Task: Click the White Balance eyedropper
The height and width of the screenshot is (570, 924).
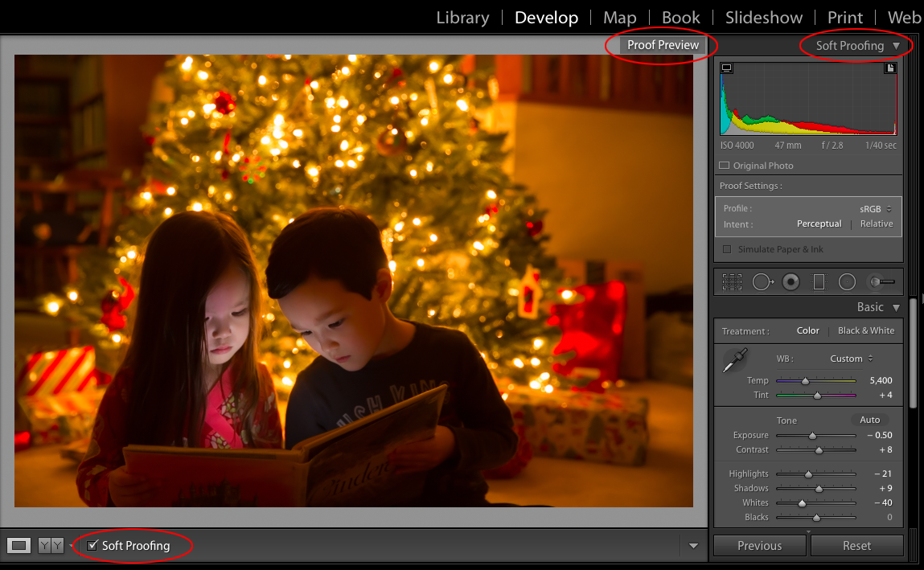Action: [x=734, y=360]
